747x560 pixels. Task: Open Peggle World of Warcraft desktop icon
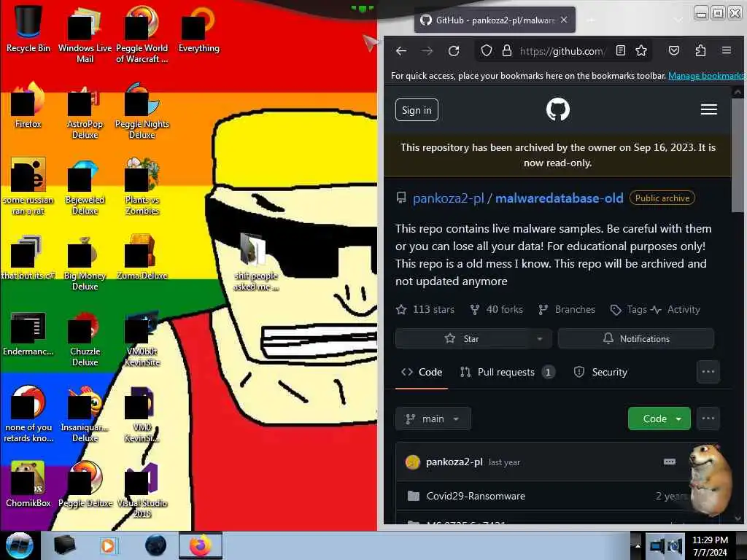click(x=142, y=34)
